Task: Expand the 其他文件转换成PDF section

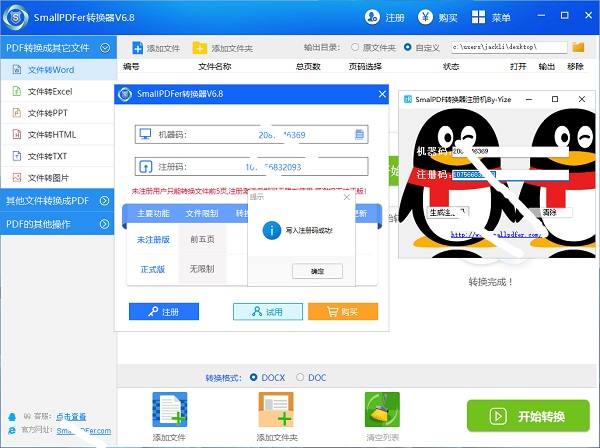Action: 104,200
